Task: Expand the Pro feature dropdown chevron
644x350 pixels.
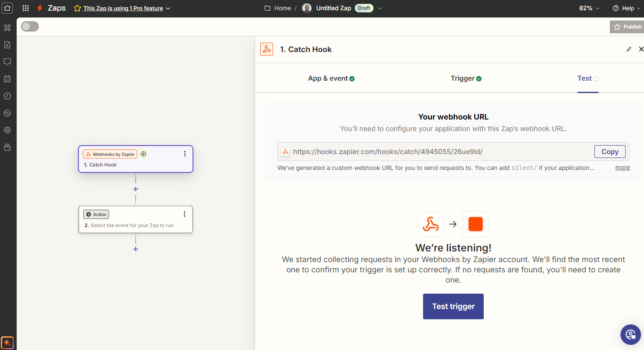Action: tap(168, 9)
